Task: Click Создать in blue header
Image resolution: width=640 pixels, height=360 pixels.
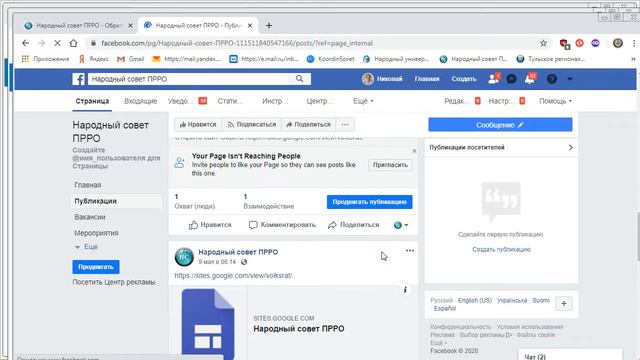Action: tap(464, 79)
